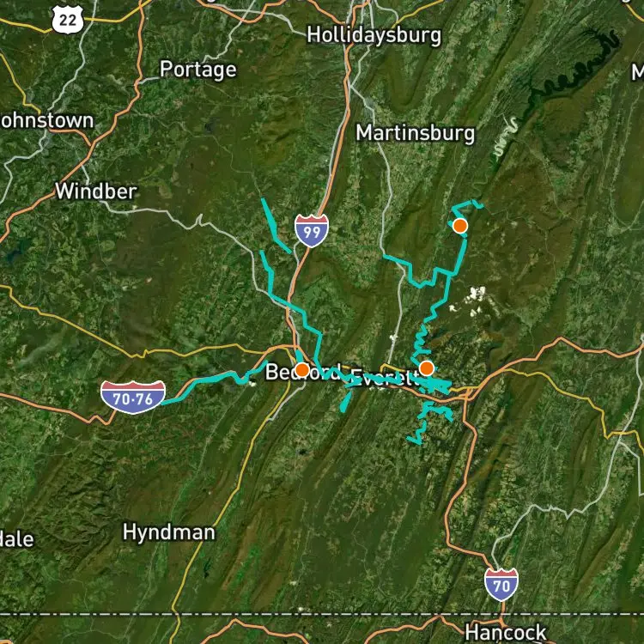
Task: Click the Hancock town label
Action: [505, 633]
